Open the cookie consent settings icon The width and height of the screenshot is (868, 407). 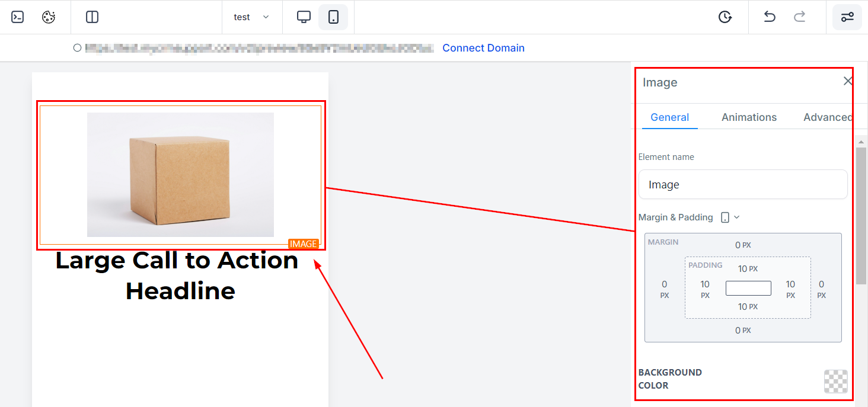(x=49, y=17)
